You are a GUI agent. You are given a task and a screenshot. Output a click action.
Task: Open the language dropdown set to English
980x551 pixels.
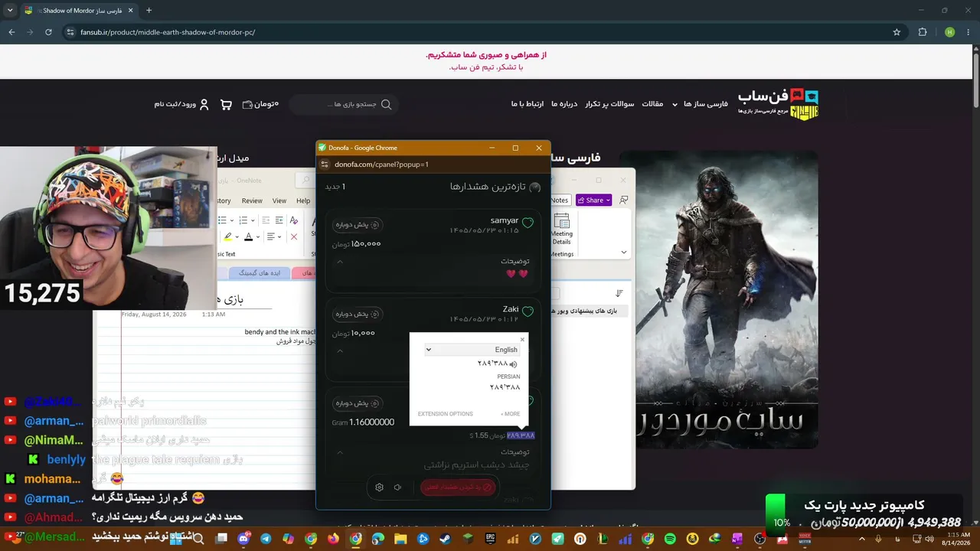click(x=471, y=350)
